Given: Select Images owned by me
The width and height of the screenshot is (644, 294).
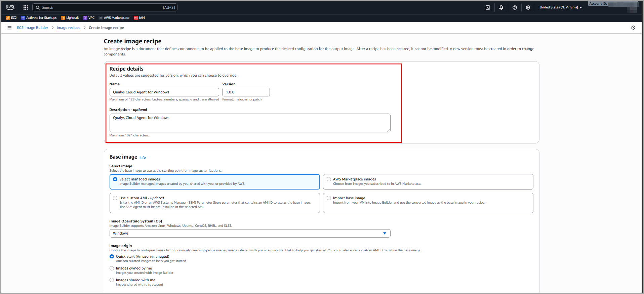Looking at the screenshot, I should [112, 268].
